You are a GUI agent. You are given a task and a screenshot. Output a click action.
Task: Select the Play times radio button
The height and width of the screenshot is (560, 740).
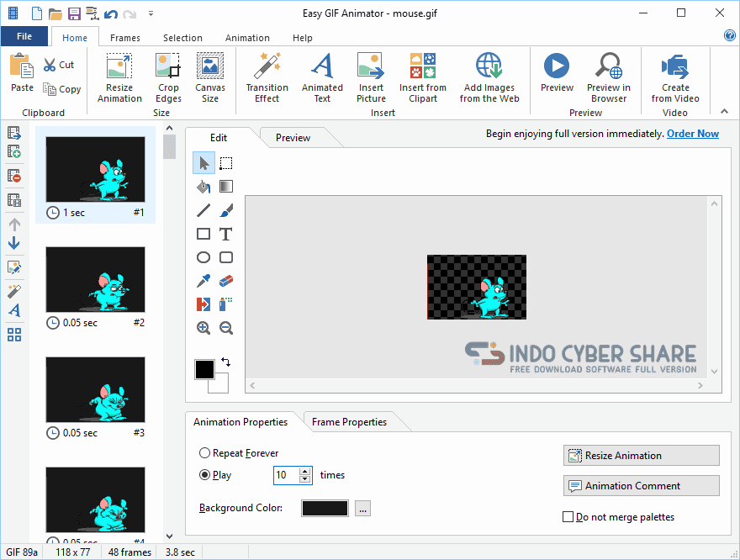point(215,475)
